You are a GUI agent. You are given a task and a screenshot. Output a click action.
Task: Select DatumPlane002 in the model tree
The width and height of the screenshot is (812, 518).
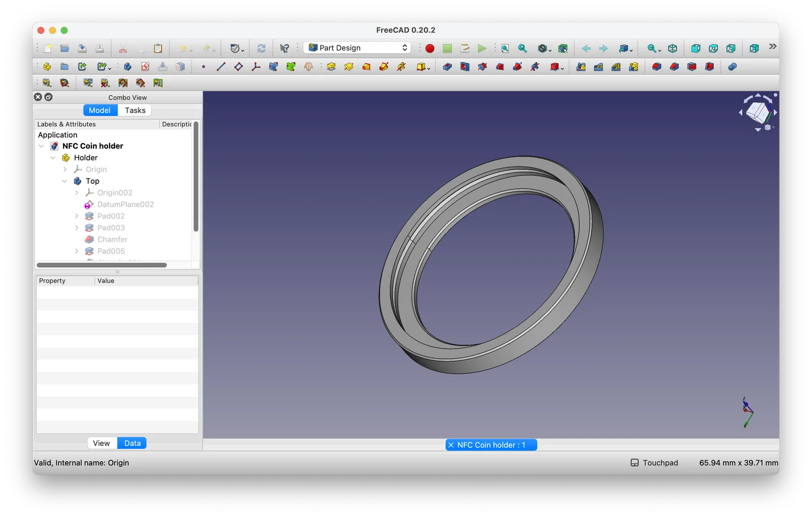(125, 205)
